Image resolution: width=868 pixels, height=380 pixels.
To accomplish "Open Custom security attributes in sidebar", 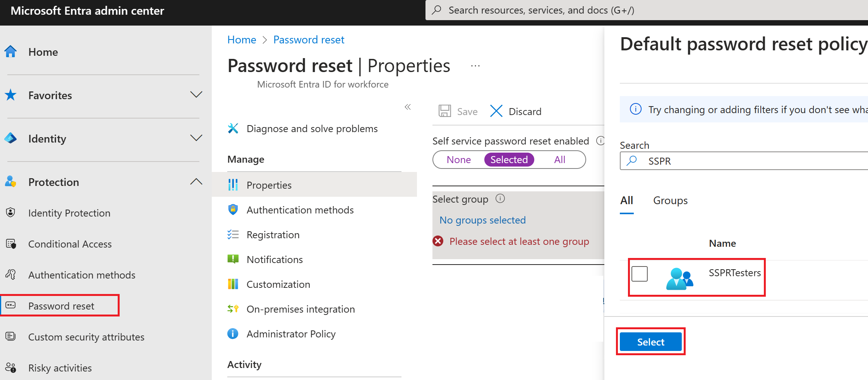I will click(86, 337).
